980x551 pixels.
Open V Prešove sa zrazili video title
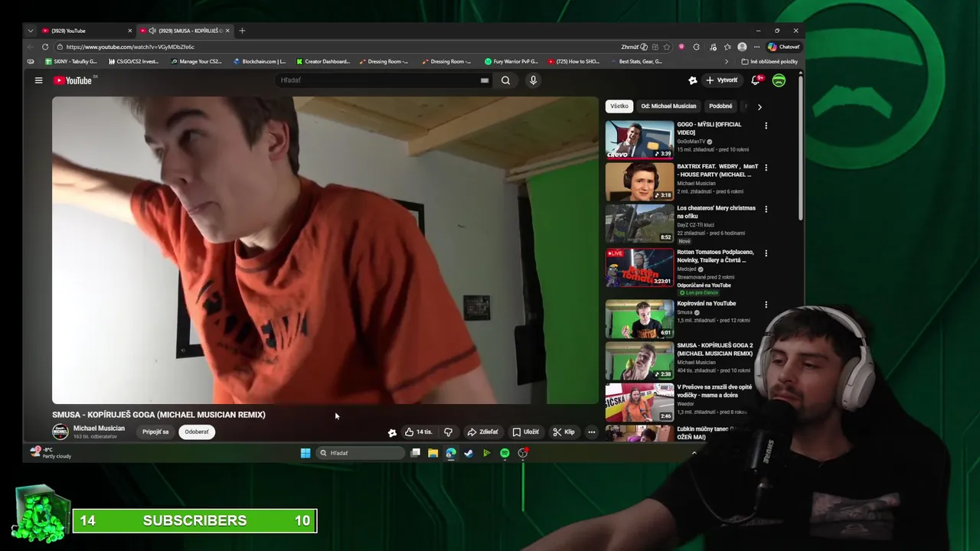714,391
